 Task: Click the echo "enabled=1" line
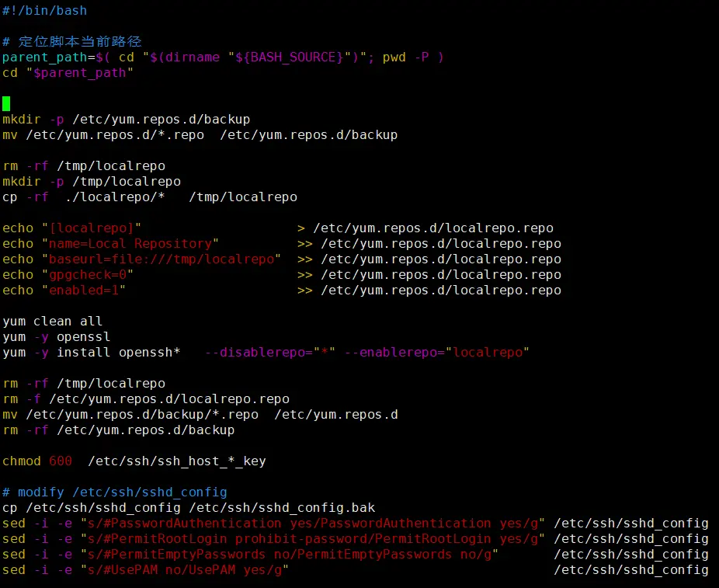pos(282,291)
